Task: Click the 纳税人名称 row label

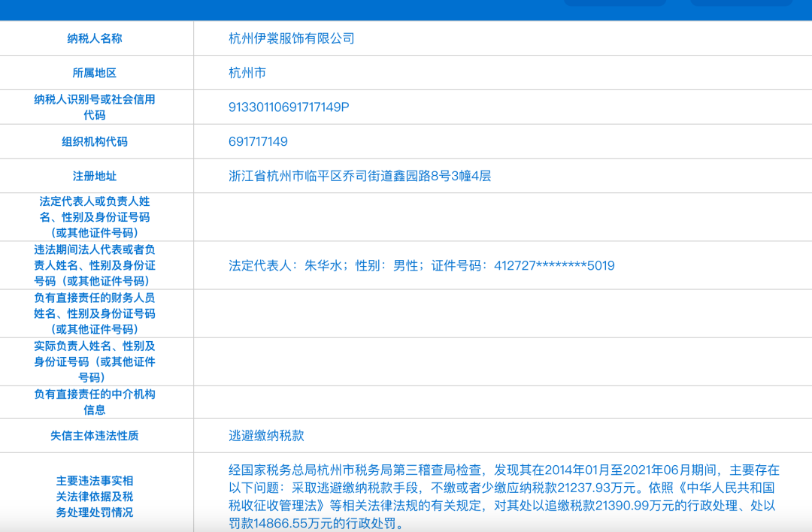Action: click(98, 38)
